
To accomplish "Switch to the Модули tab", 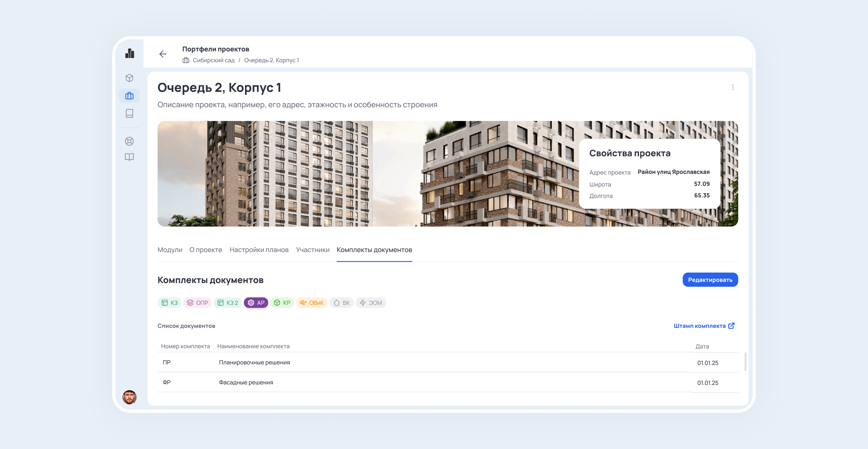I will tap(170, 250).
